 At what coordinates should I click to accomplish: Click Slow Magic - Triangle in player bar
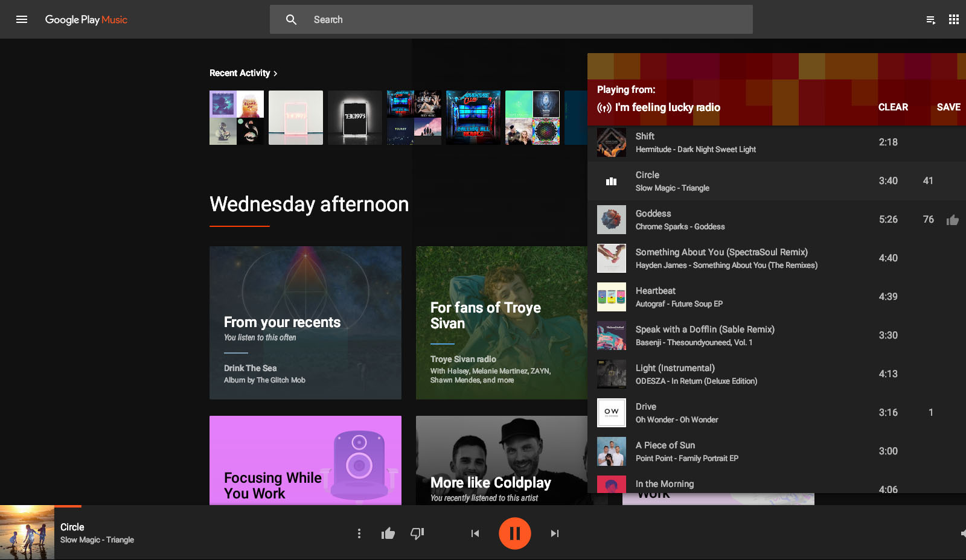pos(97,540)
